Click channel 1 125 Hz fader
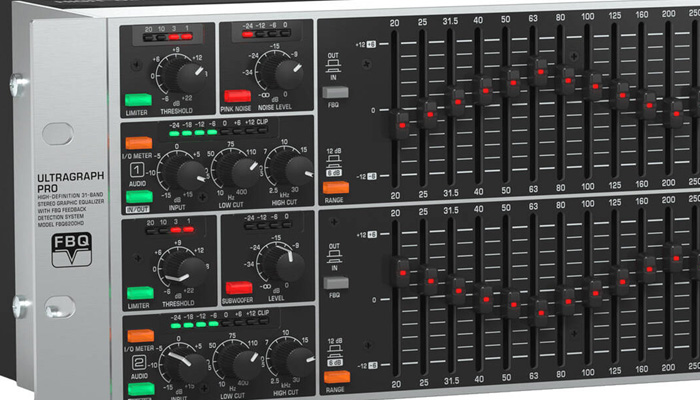Image resolution: width=700 pixels, height=400 pixels. [x=622, y=95]
